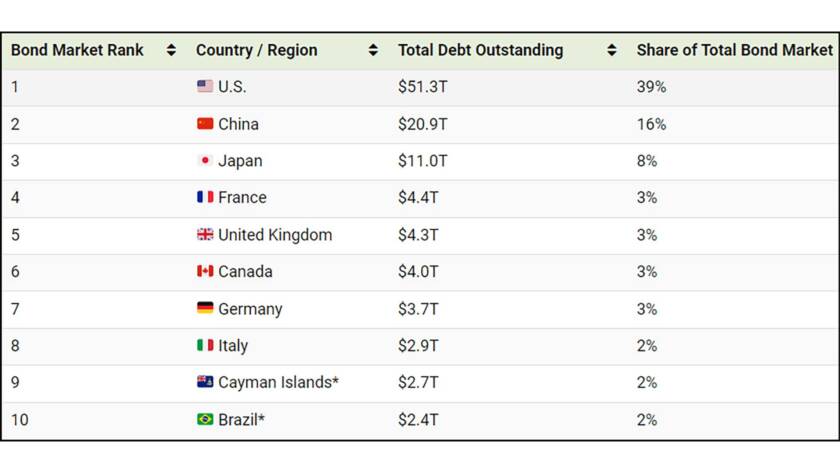Click the Japan flag icon

[205, 160]
